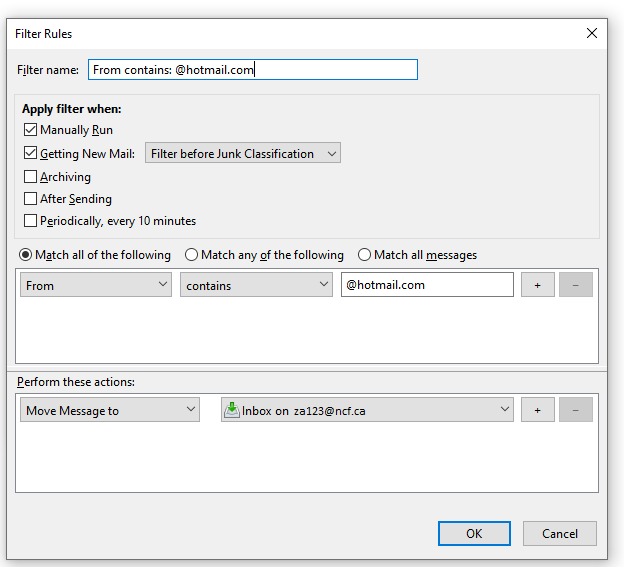Select Match any of the following
629x577 pixels.
[191, 255]
